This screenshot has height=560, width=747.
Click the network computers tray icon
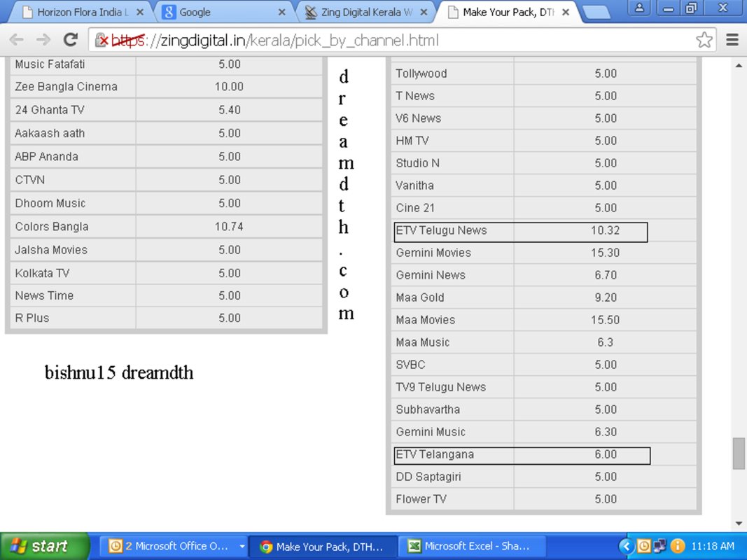[660, 546]
